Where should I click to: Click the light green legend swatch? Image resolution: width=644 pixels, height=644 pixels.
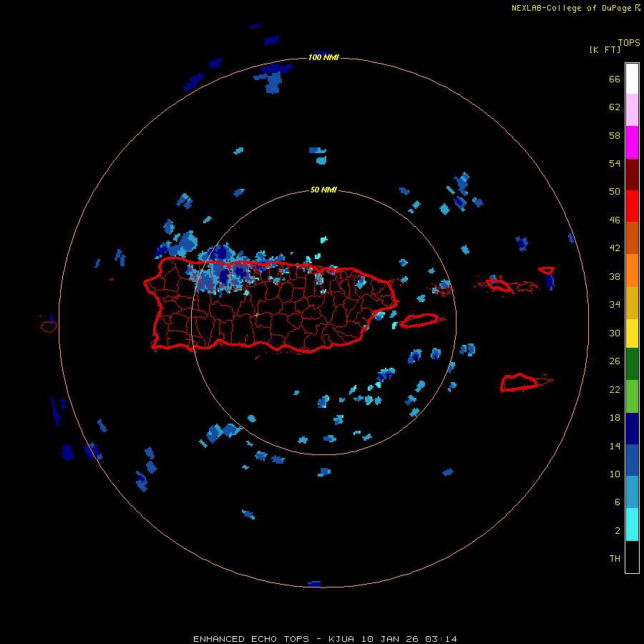pyautogui.click(x=632, y=396)
